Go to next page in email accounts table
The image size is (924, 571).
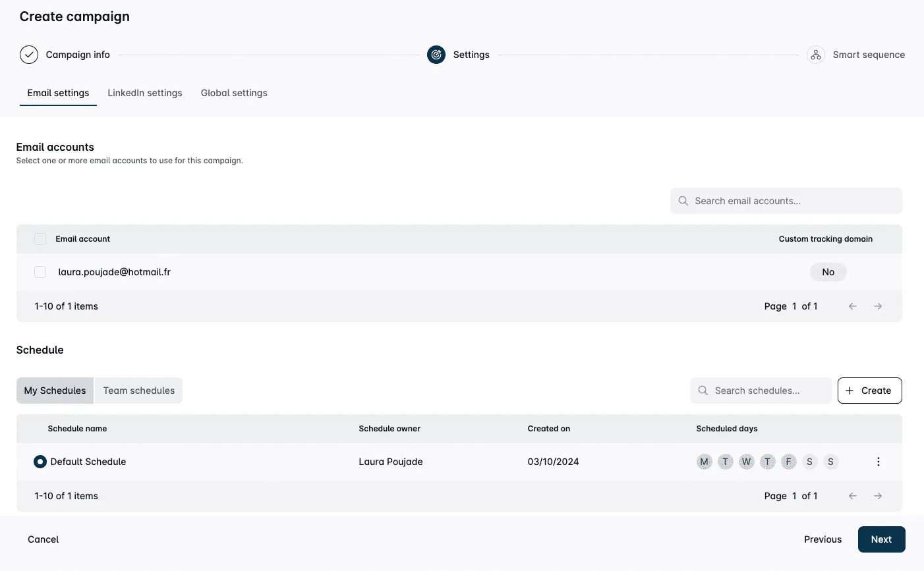click(x=878, y=306)
